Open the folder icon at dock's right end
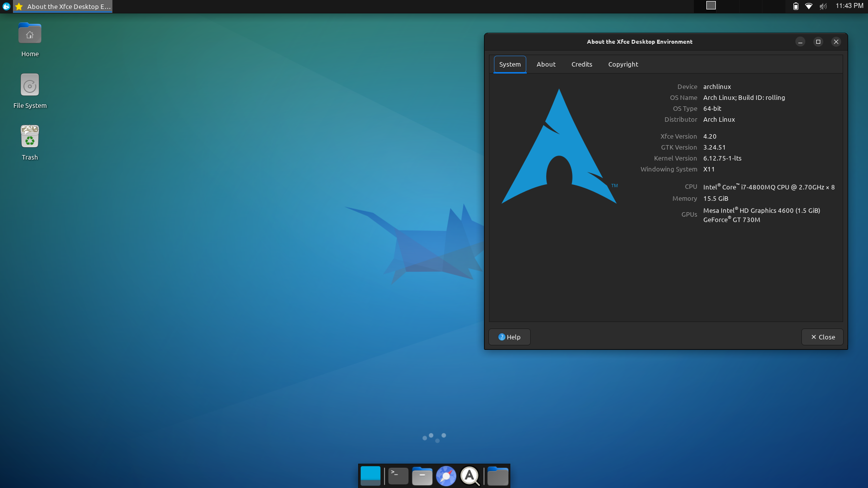Screen dimensions: 868x488 click(x=497, y=476)
